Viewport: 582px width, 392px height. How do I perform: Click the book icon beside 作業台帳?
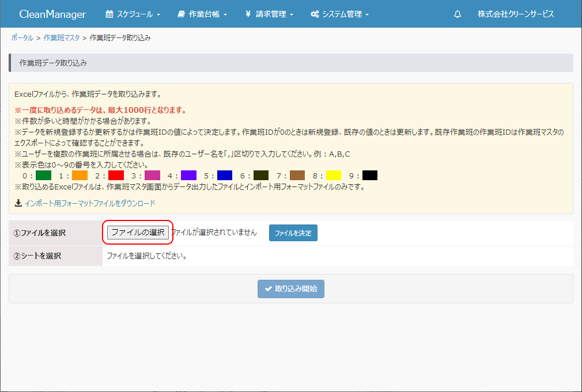pos(181,14)
